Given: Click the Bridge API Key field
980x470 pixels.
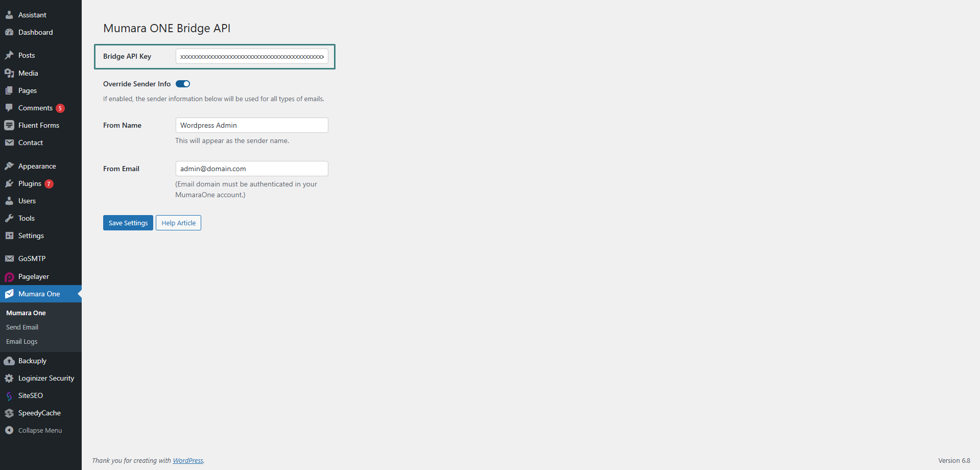Looking at the screenshot, I should click(x=252, y=56).
